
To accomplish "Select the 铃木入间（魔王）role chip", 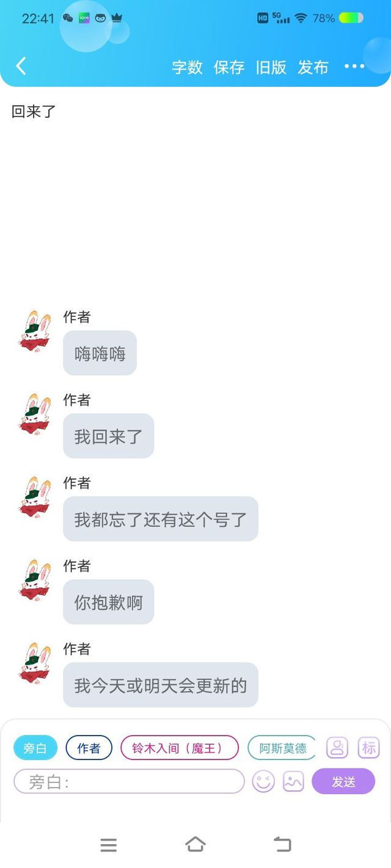I will [x=180, y=748].
